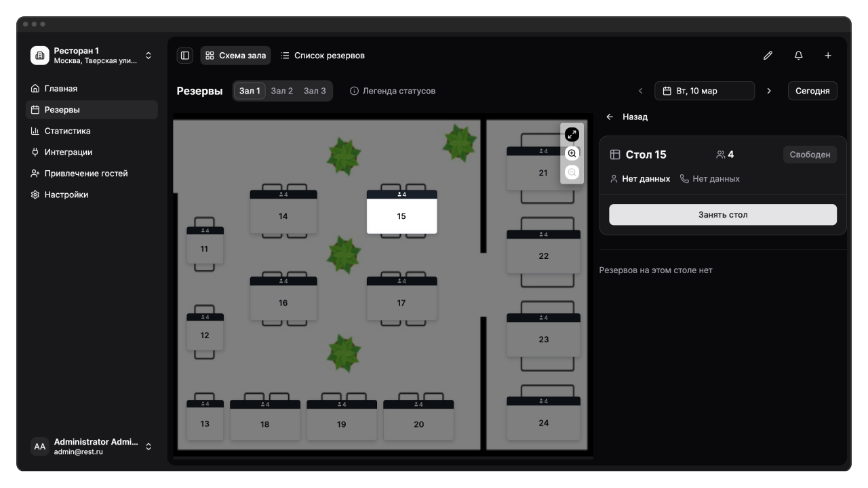
Task: Zoom out on the floor plan
Action: click(572, 173)
